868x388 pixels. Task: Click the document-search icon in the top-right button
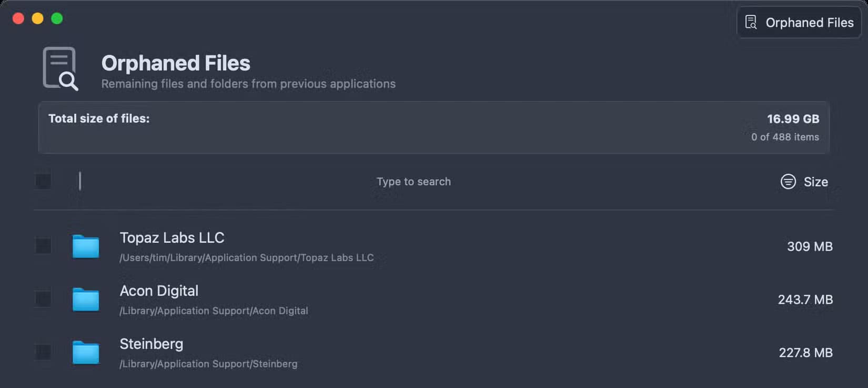pos(751,22)
